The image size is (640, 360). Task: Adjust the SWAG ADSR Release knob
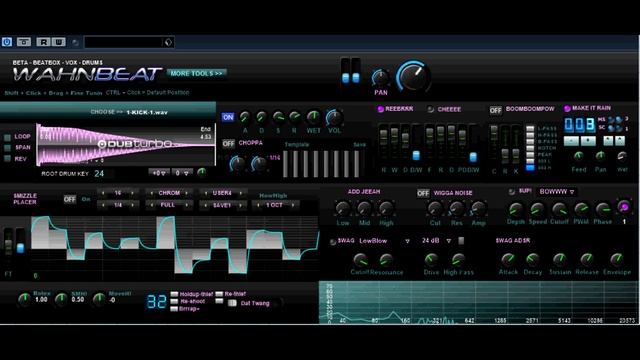(x=587, y=259)
